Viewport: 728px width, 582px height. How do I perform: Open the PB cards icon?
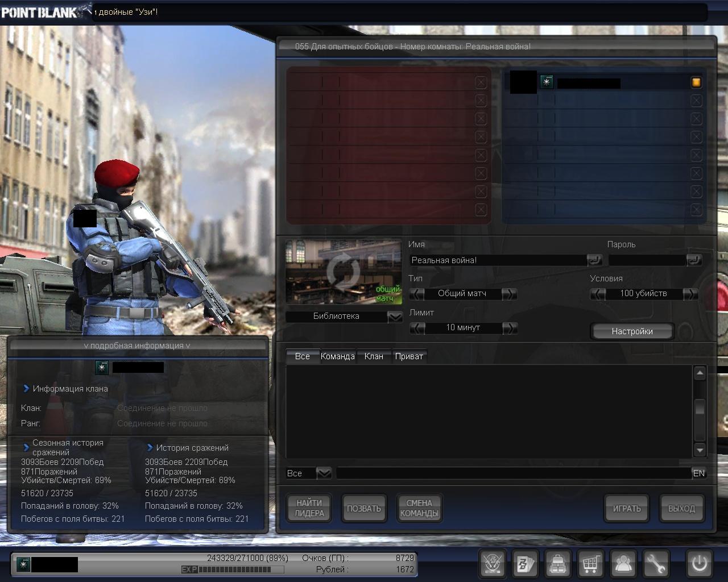[x=524, y=564]
